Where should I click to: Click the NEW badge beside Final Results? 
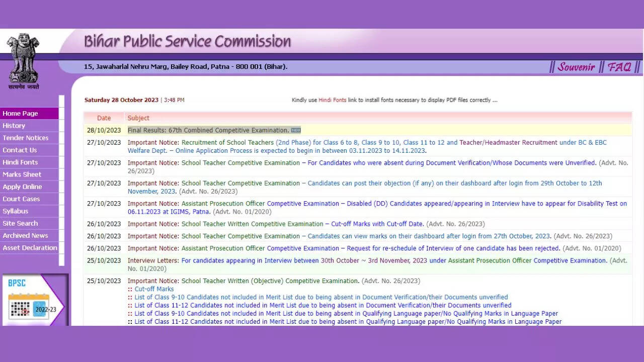296,130
